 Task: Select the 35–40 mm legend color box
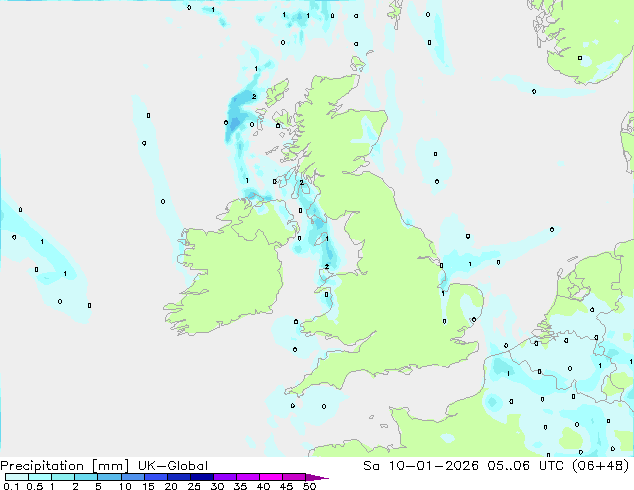tap(247, 477)
